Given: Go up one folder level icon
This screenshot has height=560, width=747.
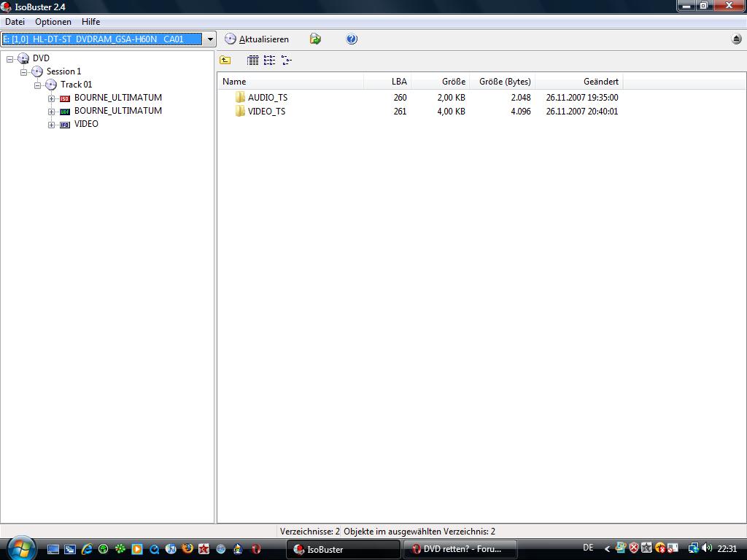Looking at the screenshot, I should 225,60.
